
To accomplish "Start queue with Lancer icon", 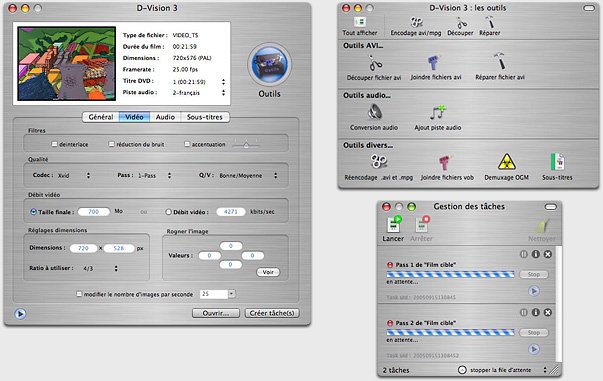I will [394, 224].
